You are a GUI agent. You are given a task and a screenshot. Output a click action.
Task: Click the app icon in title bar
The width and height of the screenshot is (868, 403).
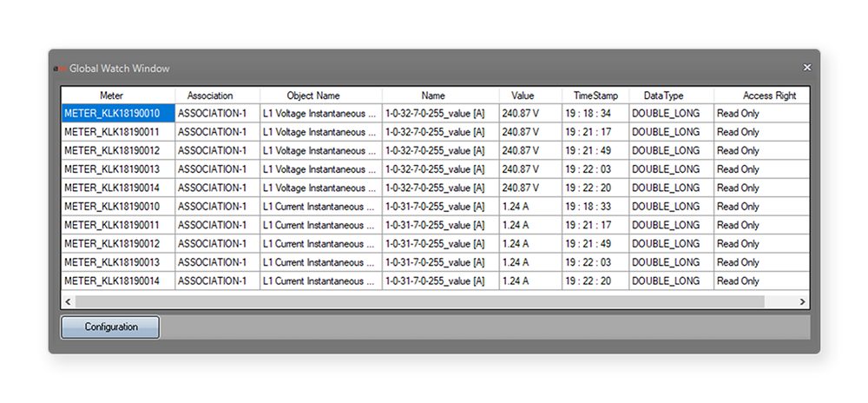click(x=59, y=69)
